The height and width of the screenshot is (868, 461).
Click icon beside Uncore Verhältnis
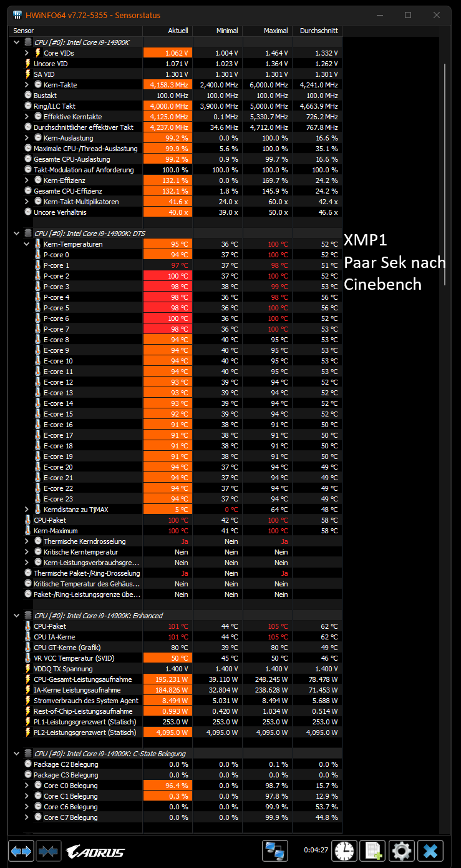27,212
